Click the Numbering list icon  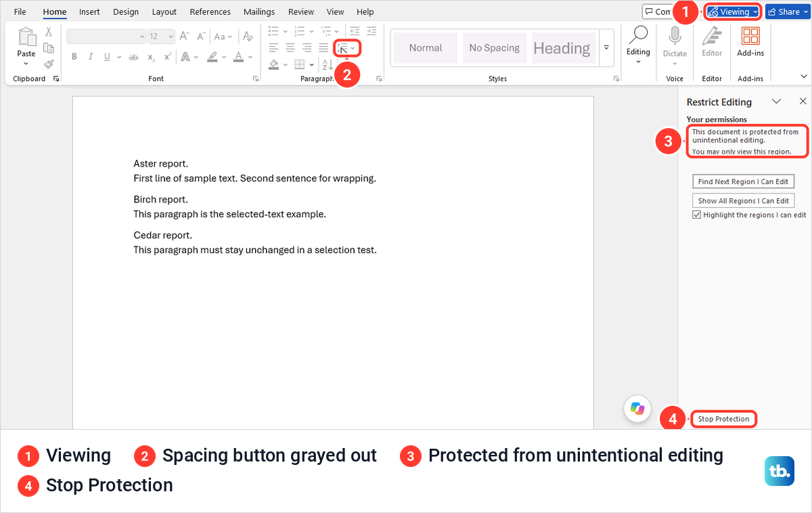pos(300,30)
